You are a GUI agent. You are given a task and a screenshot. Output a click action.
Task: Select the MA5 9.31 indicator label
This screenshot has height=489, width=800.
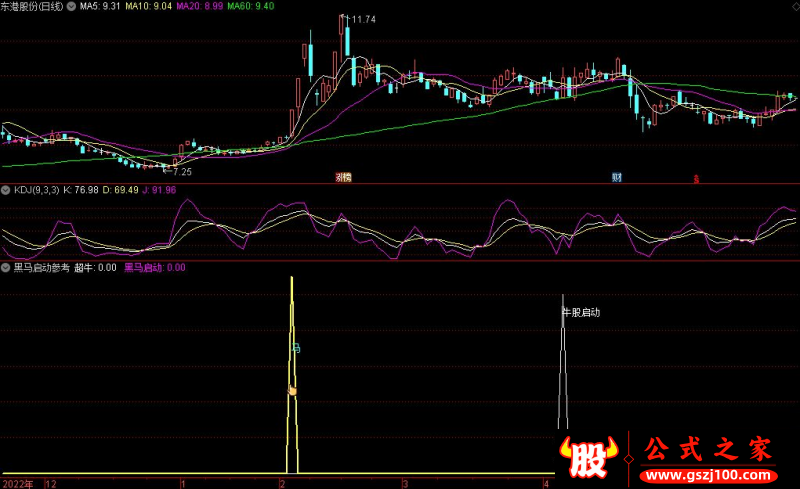[100, 6]
